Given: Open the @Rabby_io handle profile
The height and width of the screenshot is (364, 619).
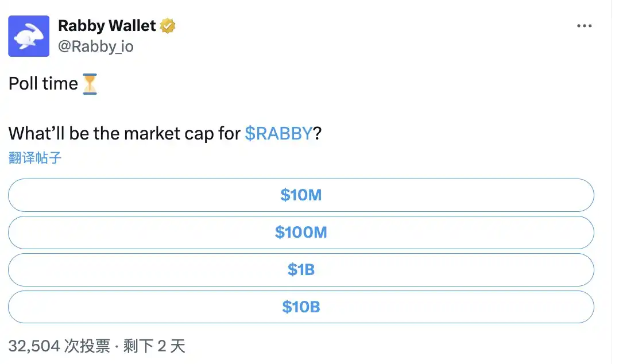Looking at the screenshot, I should click(x=95, y=47).
